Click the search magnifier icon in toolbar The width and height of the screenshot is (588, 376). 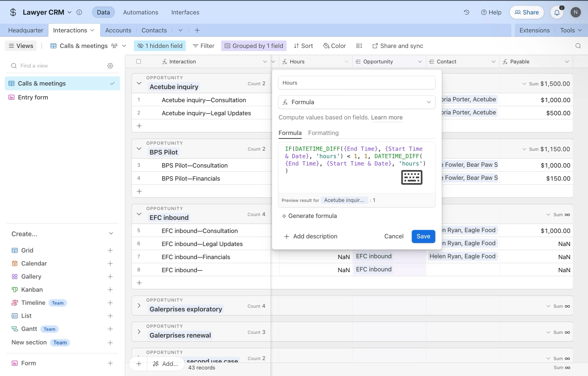tap(578, 46)
